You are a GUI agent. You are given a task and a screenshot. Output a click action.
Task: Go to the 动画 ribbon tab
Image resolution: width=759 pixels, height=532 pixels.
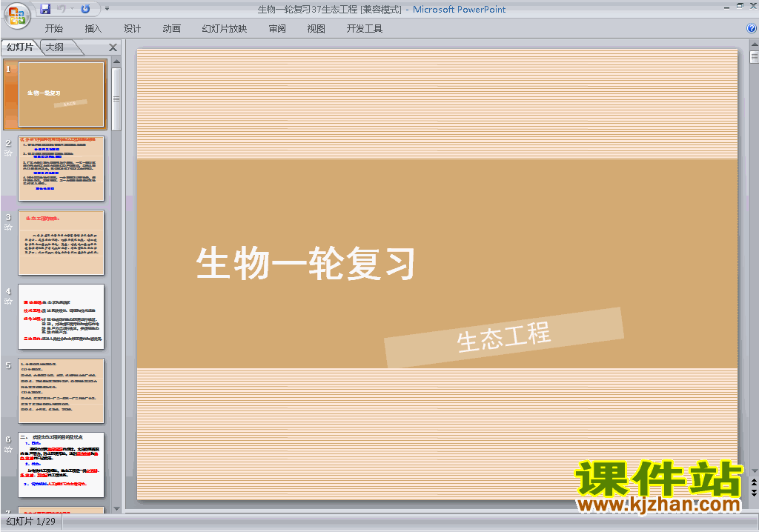(171, 29)
